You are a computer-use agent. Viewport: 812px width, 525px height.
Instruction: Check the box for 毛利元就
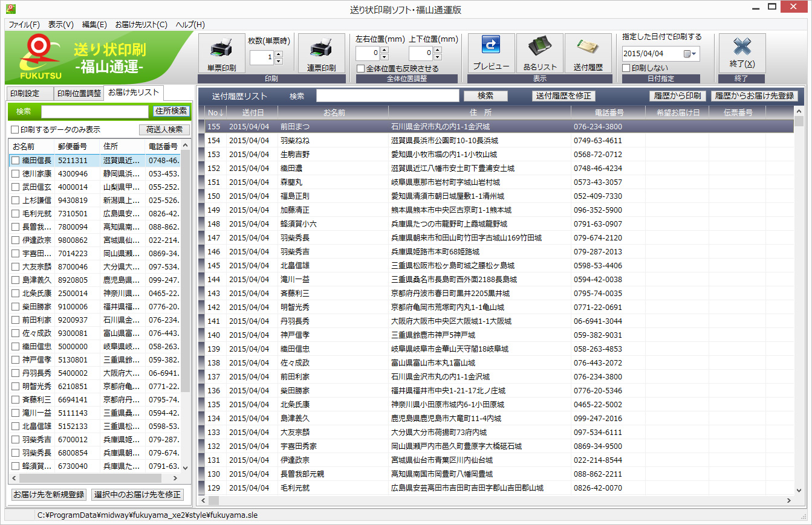click(15, 214)
